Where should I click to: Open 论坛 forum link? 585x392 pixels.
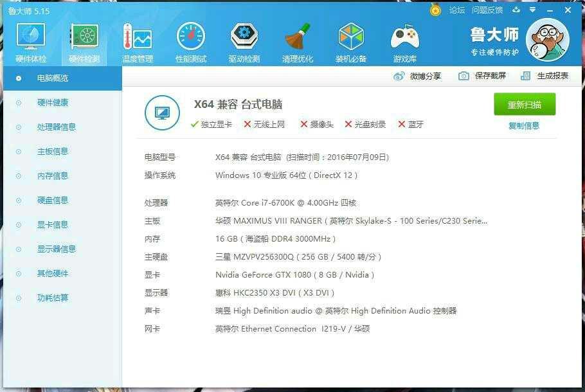point(457,10)
